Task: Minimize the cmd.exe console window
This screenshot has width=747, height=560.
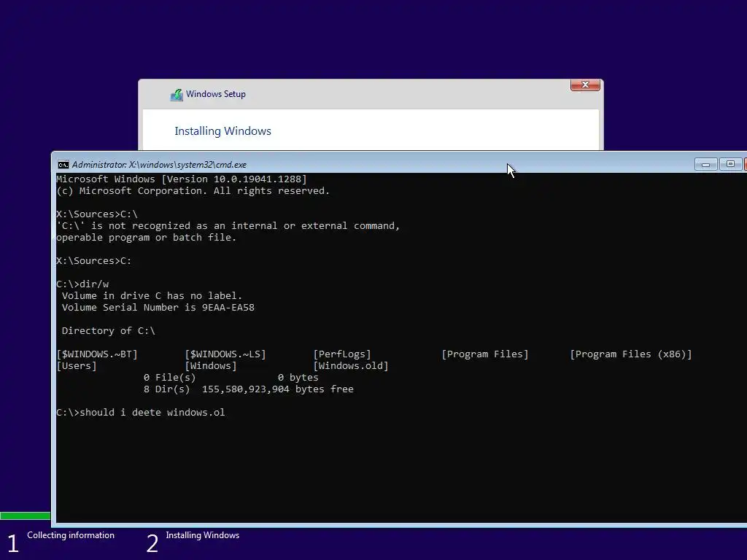Action: [x=706, y=165]
